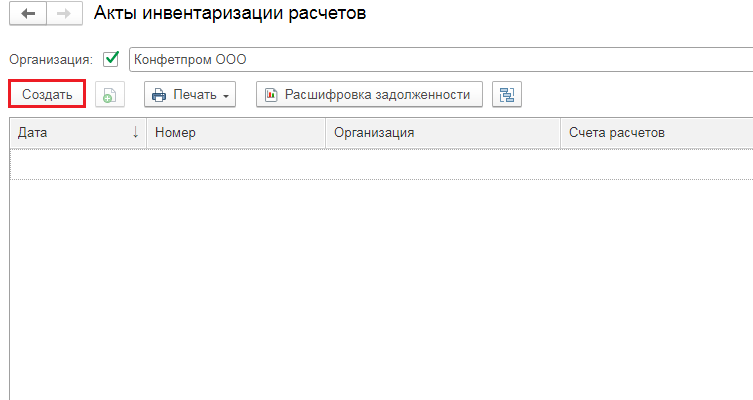Click the Организация: filter label
Viewport: 753px width, 400px height.
[x=51, y=59]
